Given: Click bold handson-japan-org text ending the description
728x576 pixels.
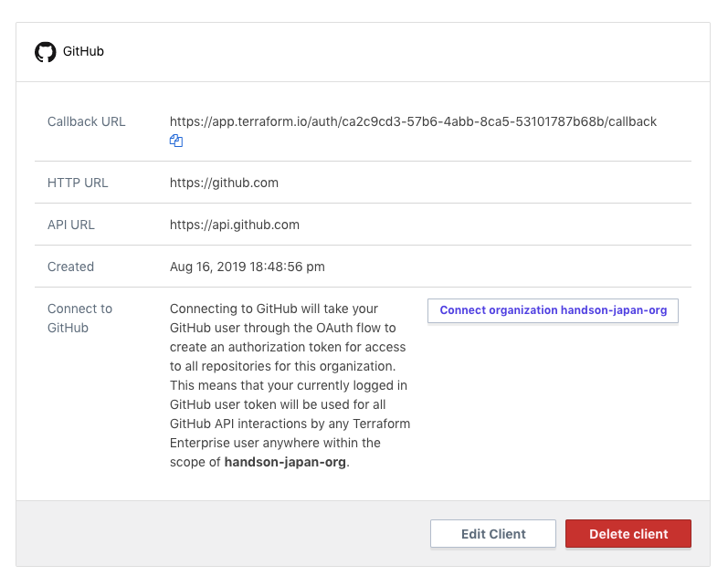Looking at the screenshot, I should coord(285,462).
